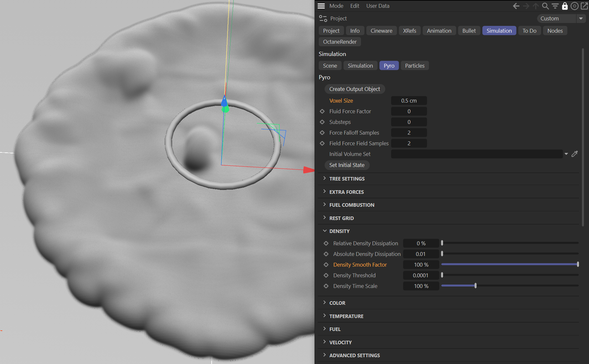The image size is (589, 364).
Task: Open the search magnifier icon
Action: coord(545,6)
